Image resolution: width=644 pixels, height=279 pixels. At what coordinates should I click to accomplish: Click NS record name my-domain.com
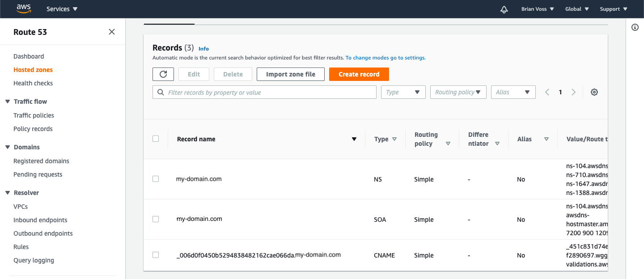coord(199,179)
